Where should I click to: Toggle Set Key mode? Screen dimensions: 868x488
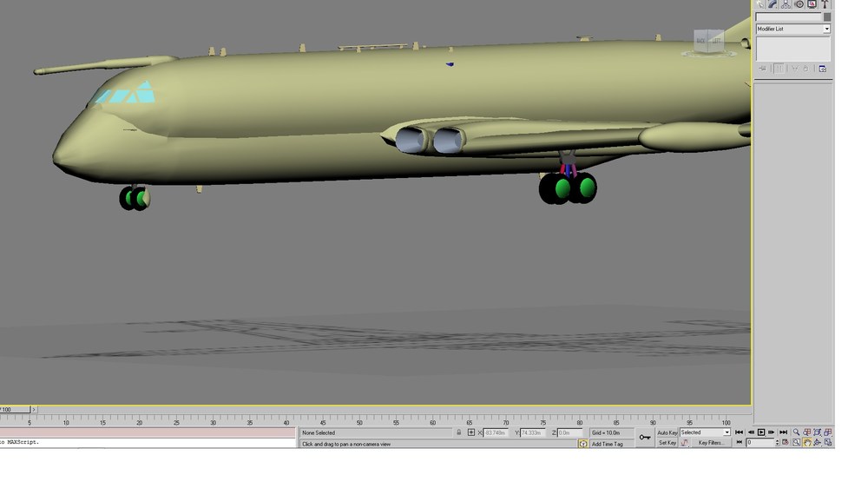pos(667,443)
